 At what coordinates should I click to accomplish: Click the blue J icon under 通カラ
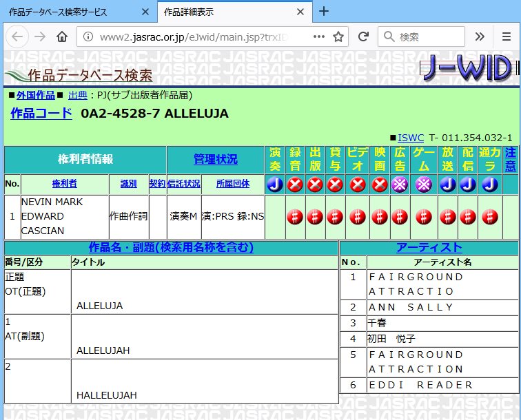point(490,185)
